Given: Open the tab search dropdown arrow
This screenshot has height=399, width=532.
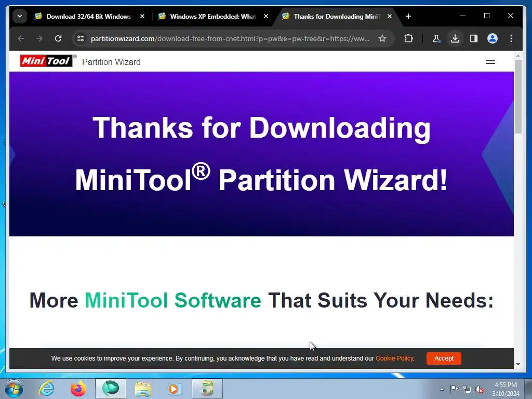Looking at the screenshot, I should click(x=20, y=16).
